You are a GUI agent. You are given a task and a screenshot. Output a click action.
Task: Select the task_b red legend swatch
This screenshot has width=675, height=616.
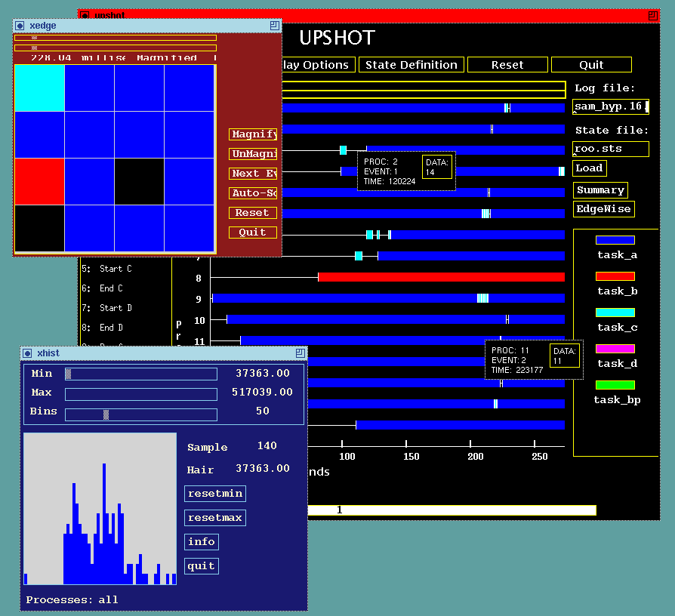click(x=615, y=276)
